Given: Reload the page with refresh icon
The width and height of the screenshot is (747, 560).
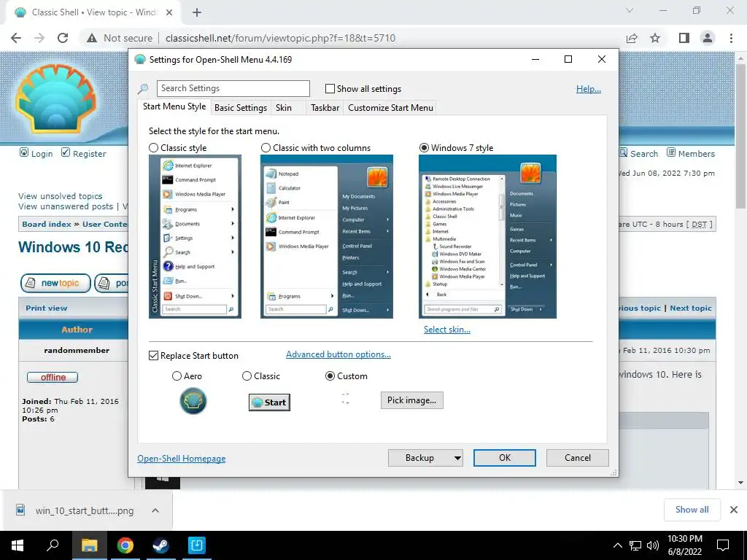Looking at the screenshot, I should (x=63, y=38).
